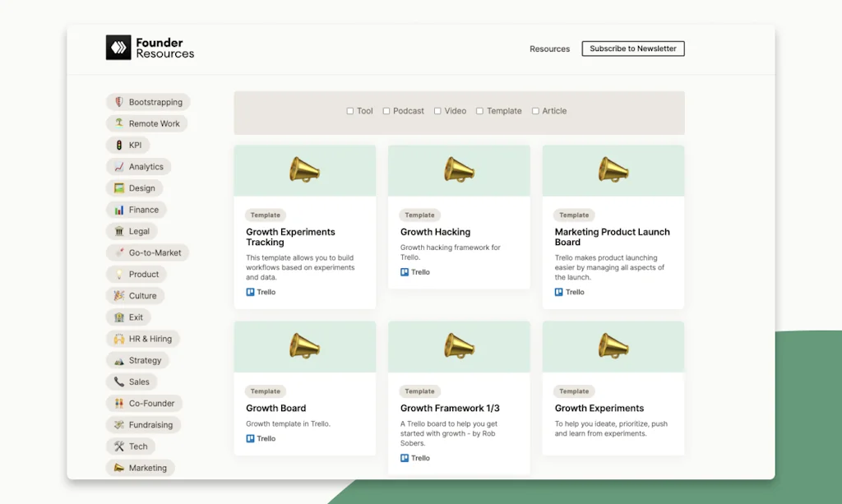Open the KPI category
Image resolution: width=842 pixels, height=504 pixels.
coord(127,145)
